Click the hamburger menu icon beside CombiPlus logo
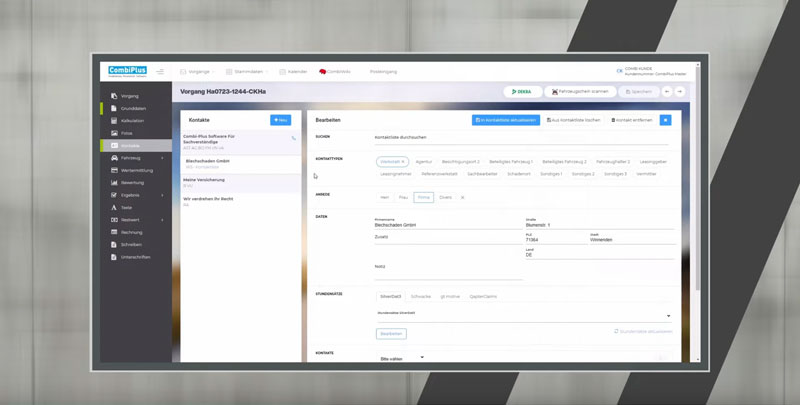800x405 pixels. 160,72
